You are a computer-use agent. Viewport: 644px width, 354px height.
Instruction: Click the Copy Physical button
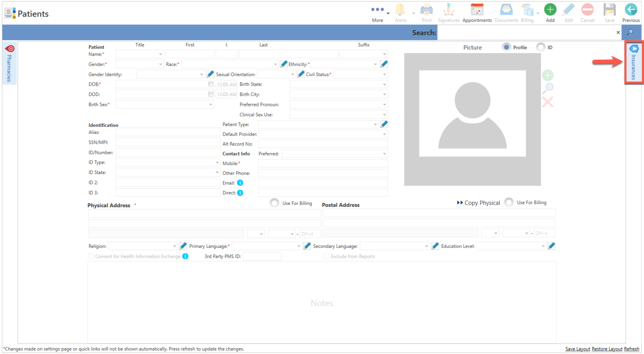(478, 203)
